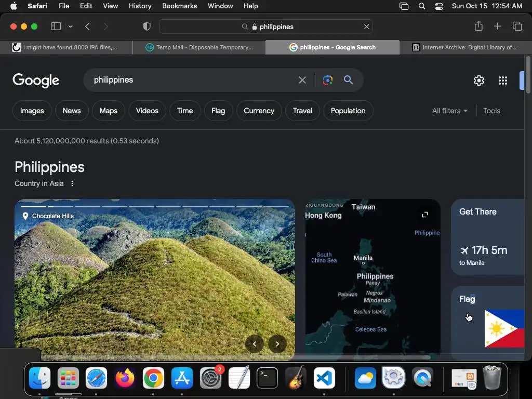Launch GarageBand from the Dock

point(296,378)
